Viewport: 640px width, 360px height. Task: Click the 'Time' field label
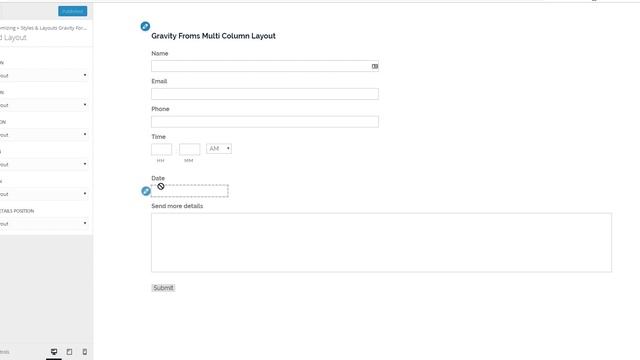tap(158, 137)
